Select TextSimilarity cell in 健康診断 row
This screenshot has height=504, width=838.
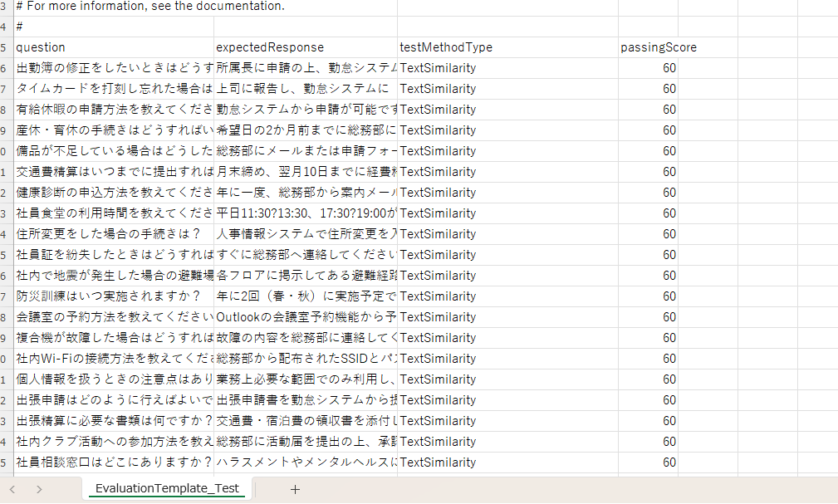tap(507, 193)
